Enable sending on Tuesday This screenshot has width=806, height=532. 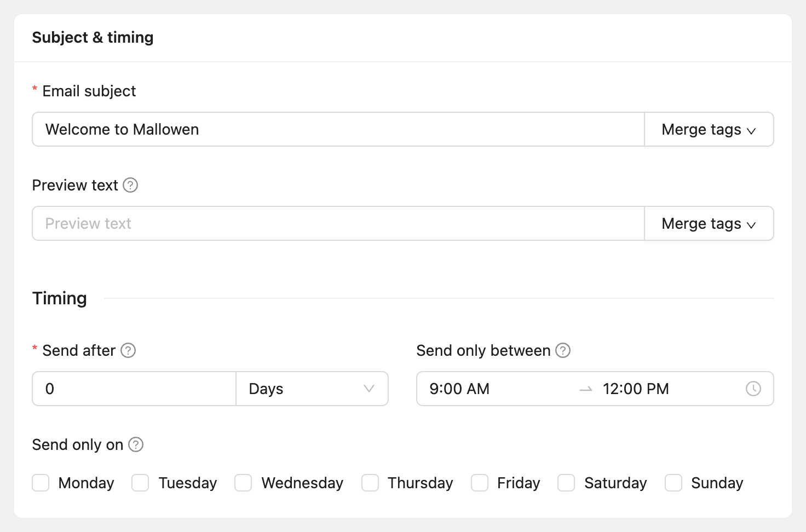click(x=140, y=483)
